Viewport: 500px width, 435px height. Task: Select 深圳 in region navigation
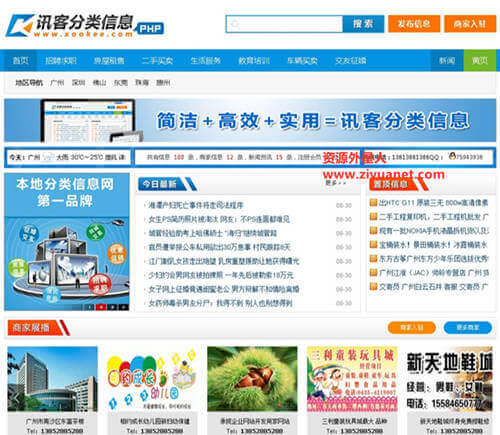78,83
